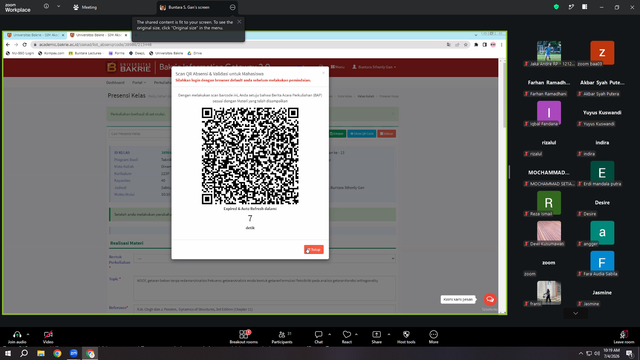
Task: Click the Kirim kami pesan label
Action: (458, 299)
